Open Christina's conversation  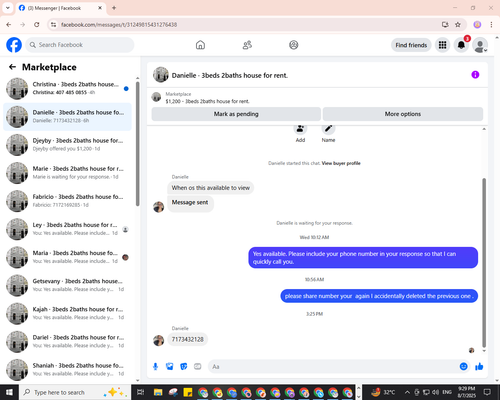pyautogui.click(x=67, y=88)
